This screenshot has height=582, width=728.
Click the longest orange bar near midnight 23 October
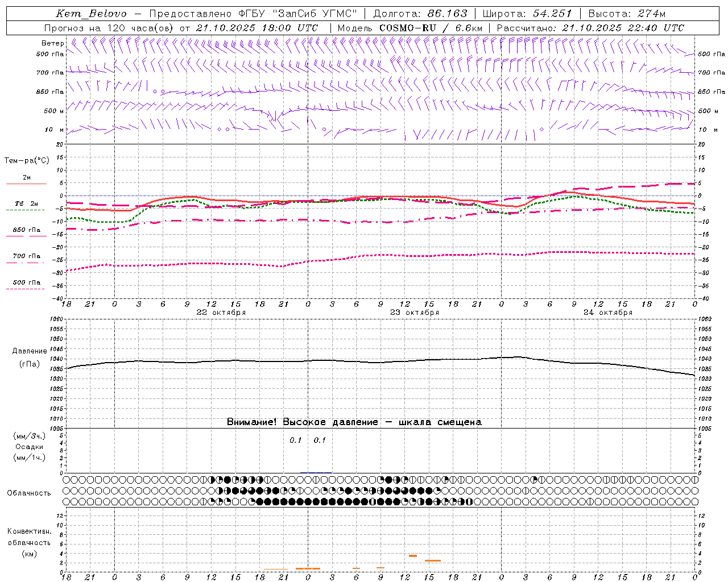click(308, 568)
